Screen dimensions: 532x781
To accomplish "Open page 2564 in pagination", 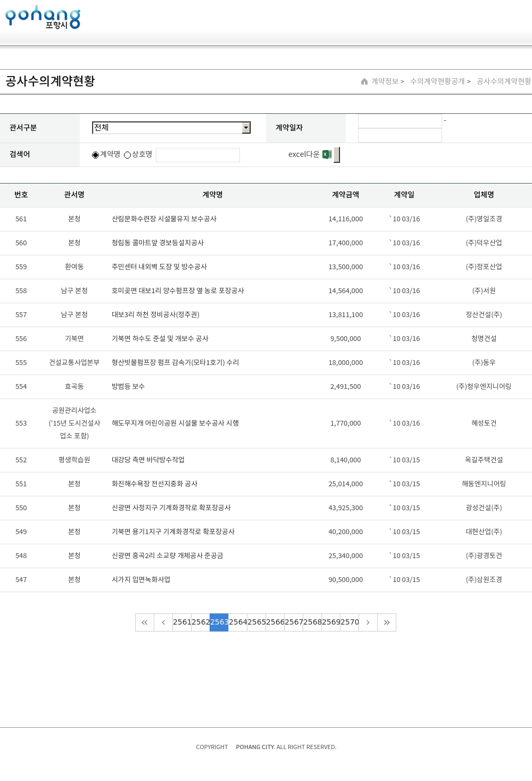I will [x=238, y=622].
